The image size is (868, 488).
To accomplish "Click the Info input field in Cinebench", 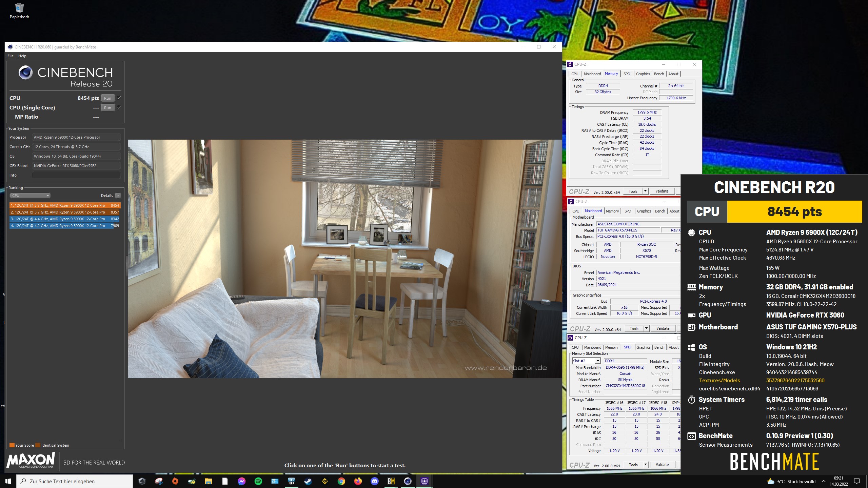I will 76,175.
